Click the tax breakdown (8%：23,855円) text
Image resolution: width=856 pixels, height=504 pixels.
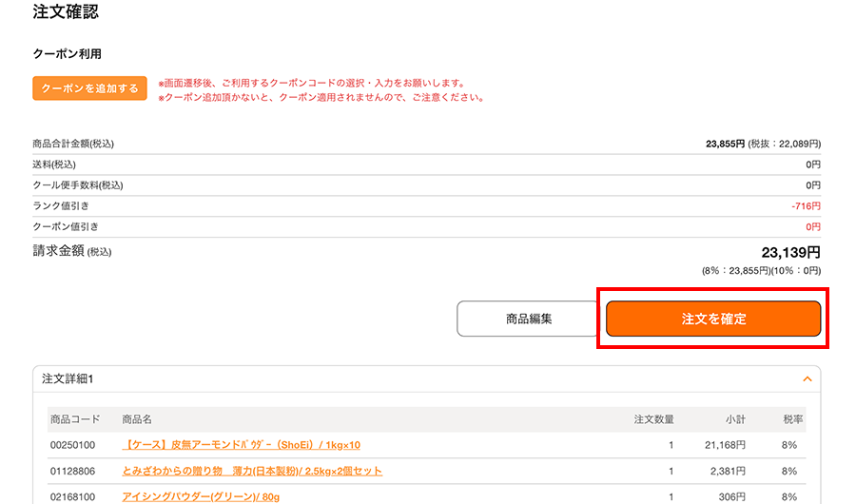tap(736, 270)
